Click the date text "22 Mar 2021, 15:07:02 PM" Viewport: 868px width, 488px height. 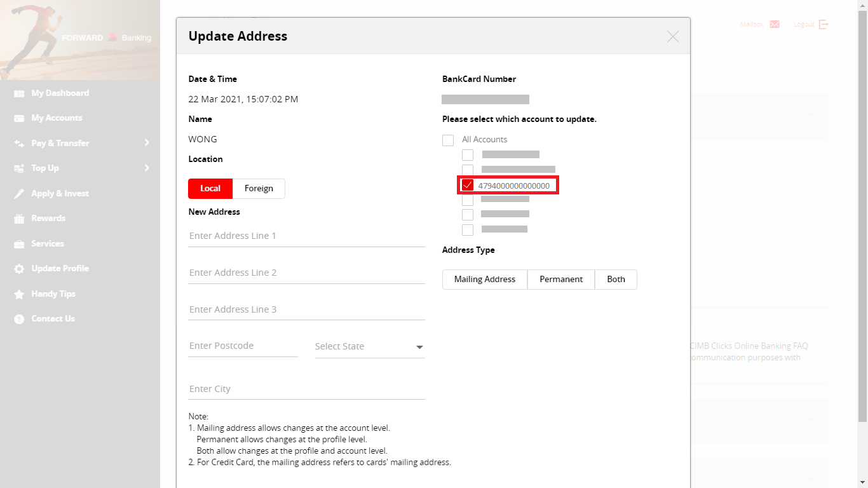[243, 99]
